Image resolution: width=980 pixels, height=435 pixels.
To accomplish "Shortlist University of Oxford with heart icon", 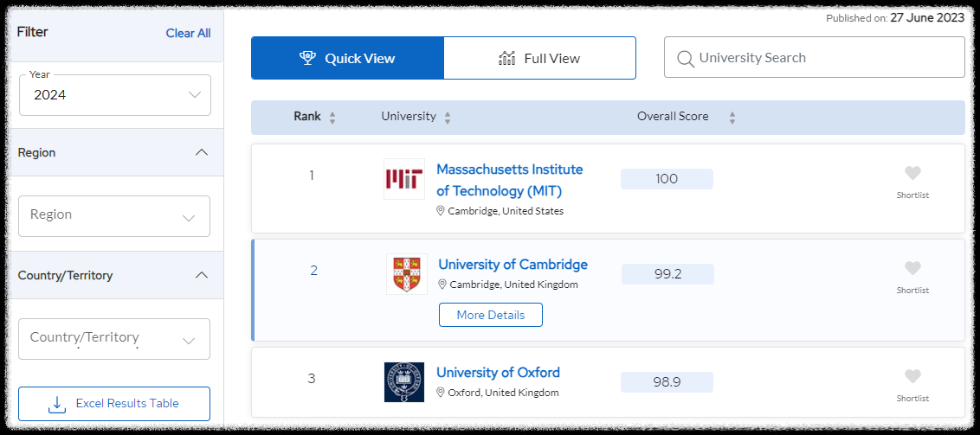I will [x=912, y=376].
